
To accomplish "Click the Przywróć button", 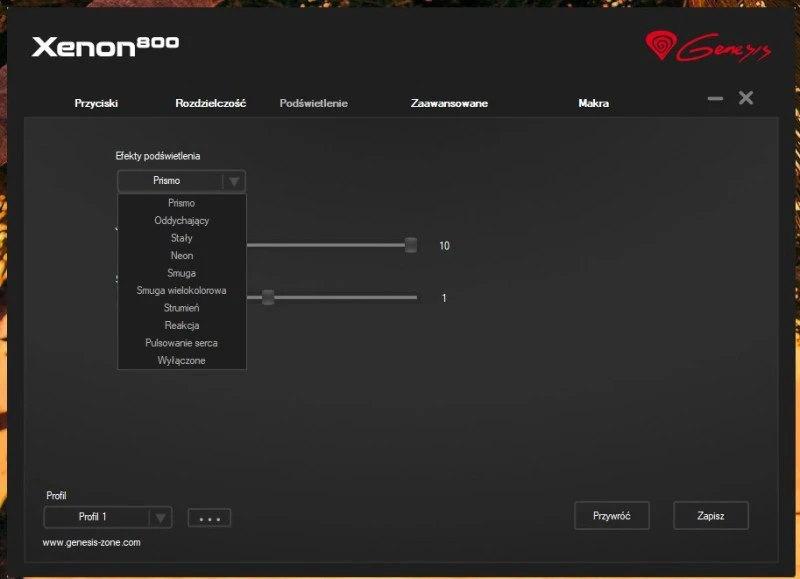I will click(611, 516).
